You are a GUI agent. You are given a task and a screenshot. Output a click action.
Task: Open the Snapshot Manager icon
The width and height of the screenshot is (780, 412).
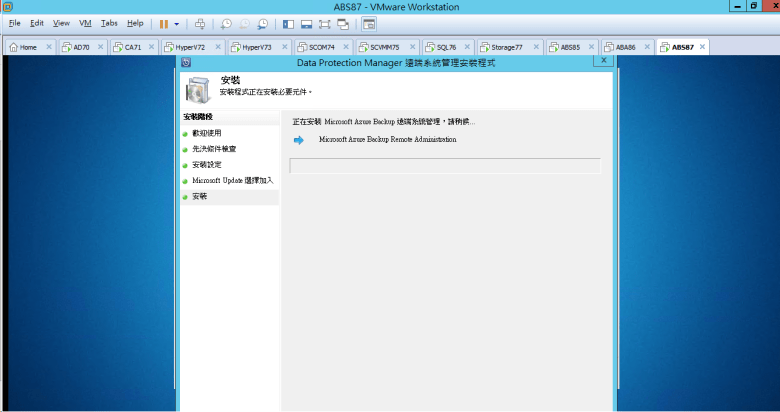click(x=262, y=23)
